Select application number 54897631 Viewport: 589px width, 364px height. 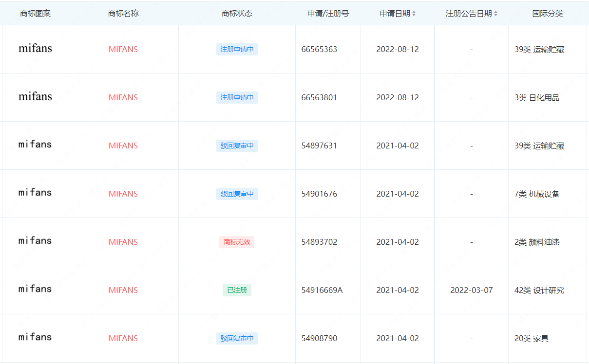click(x=319, y=146)
